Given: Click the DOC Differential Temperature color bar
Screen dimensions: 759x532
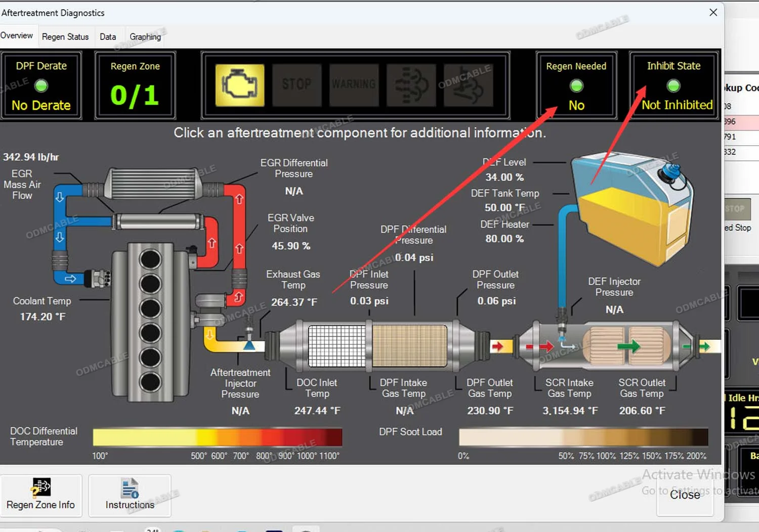Looking at the screenshot, I should 218,437.
